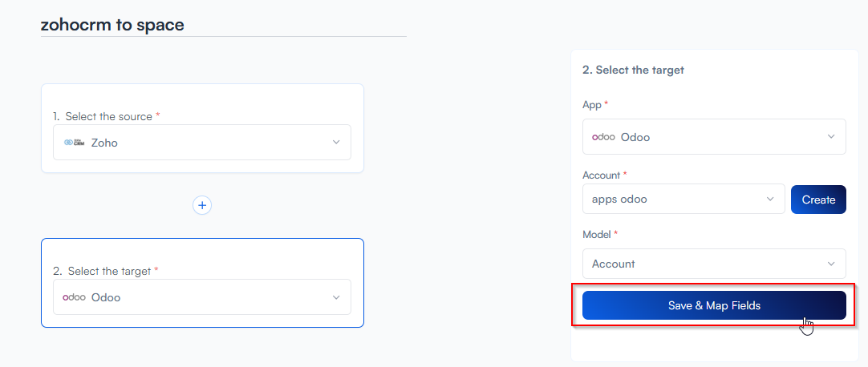Click the Zoho CRM logo in source field
The height and width of the screenshot is (367, 868).
pos(74,143)
